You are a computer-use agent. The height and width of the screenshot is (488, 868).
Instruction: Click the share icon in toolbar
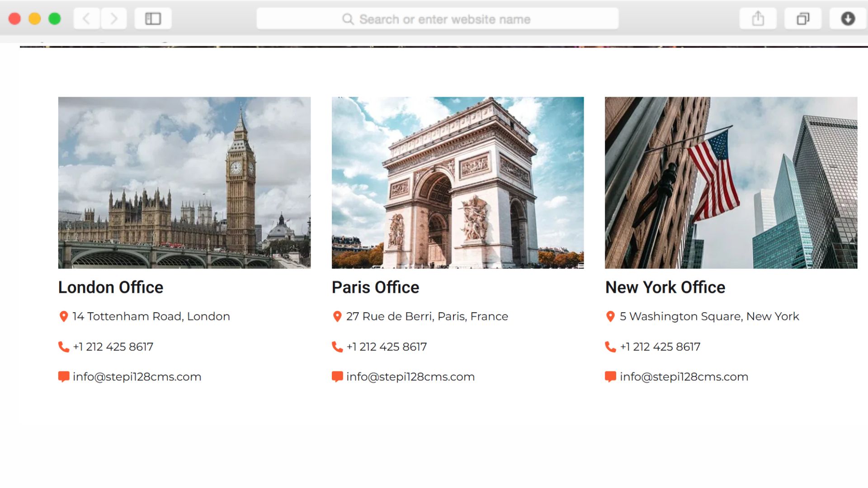coord(758,19)
